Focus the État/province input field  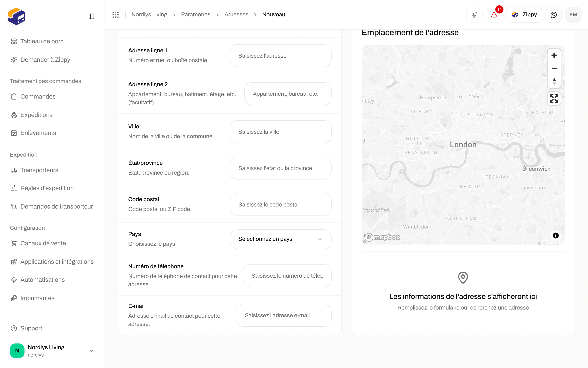(281, 168)
